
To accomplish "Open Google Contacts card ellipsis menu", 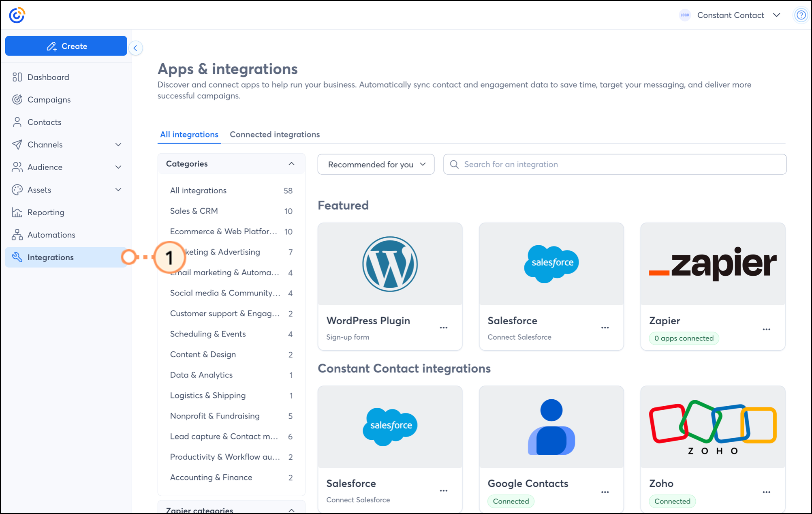I will click(x=605, y=492).
